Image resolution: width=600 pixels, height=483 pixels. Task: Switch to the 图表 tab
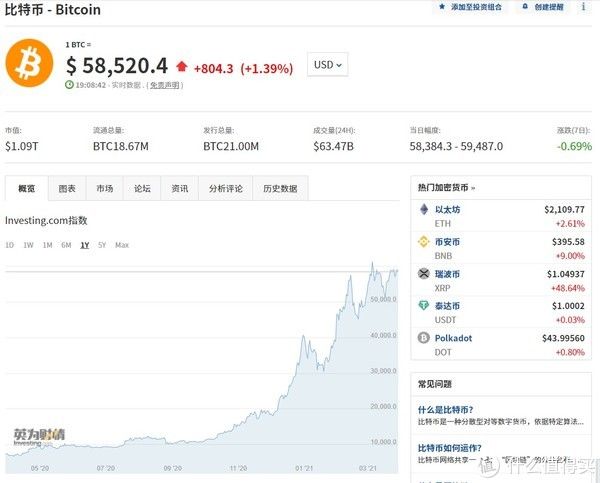pos(67,188)
